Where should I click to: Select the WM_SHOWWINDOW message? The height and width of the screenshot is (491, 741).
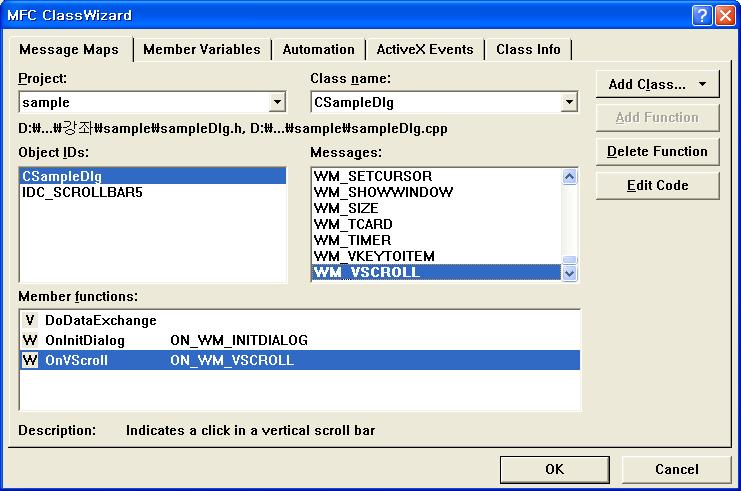click(437, 192)
